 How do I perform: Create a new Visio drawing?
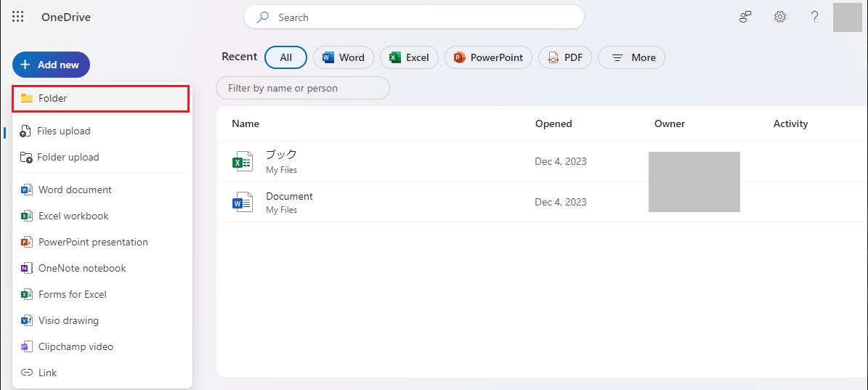click(101, 320)
